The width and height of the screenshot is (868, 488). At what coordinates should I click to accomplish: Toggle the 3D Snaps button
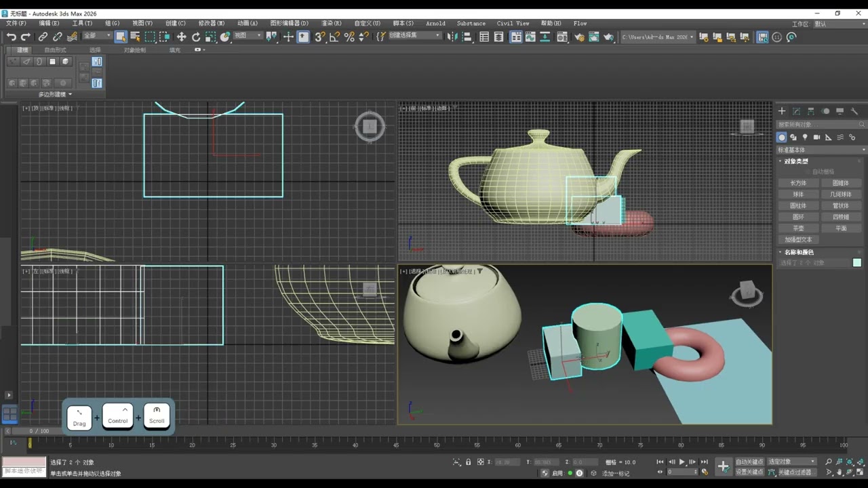319,37
